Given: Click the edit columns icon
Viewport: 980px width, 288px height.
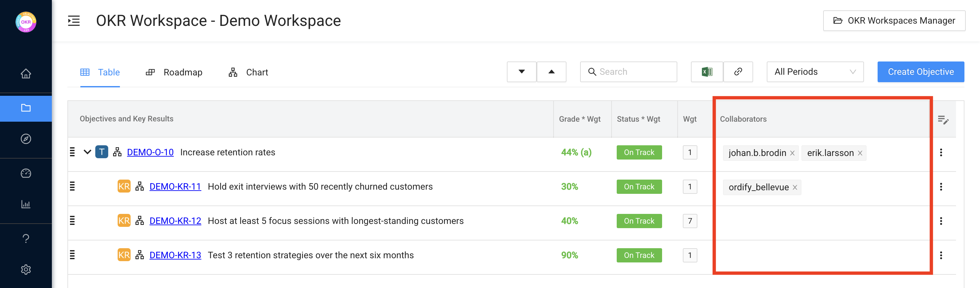Looking at the screenshot, I should (x=943, y=120).
